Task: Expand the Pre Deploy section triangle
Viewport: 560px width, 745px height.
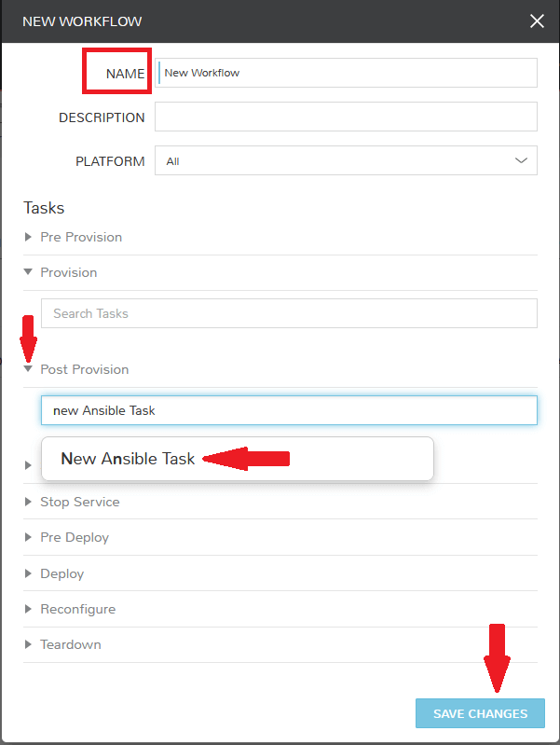Action: point(29,537)
